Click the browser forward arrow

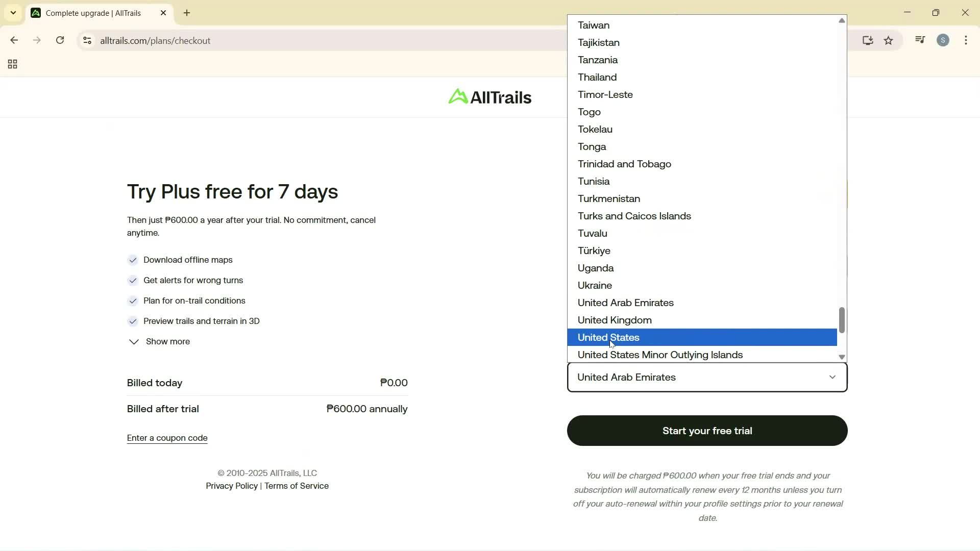[36, 40]
